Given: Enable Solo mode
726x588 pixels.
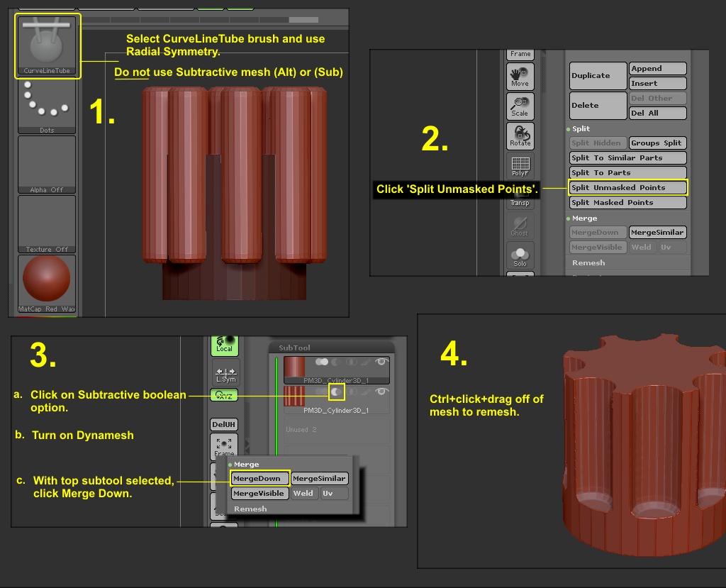Looking at the screenshot, I should [520, 255].
